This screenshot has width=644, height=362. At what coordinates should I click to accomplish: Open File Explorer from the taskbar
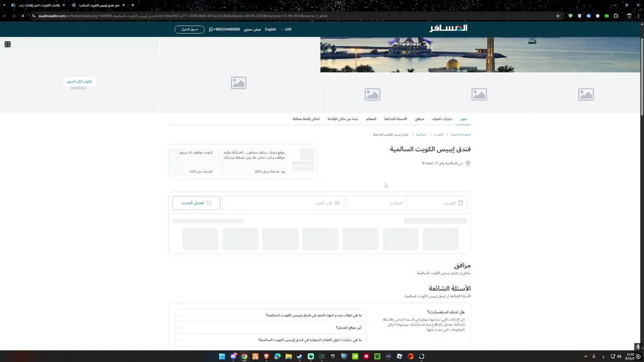coord(288,356)
